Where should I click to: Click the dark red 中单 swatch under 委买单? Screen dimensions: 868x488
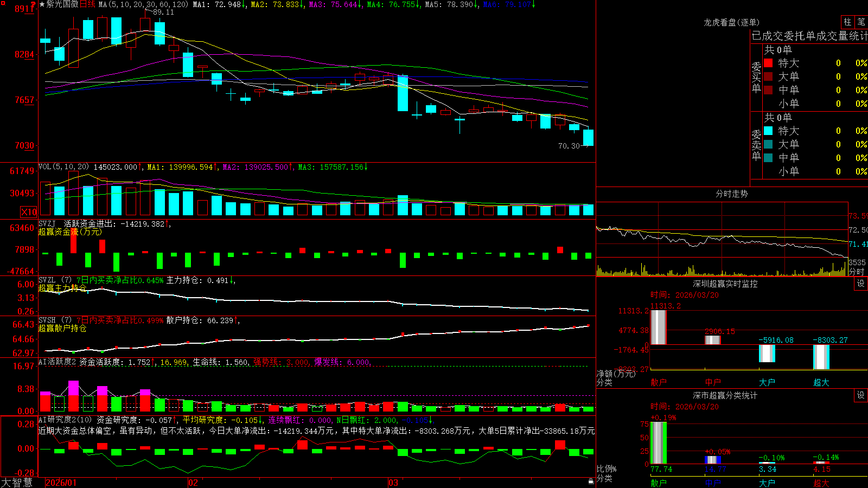768,90
